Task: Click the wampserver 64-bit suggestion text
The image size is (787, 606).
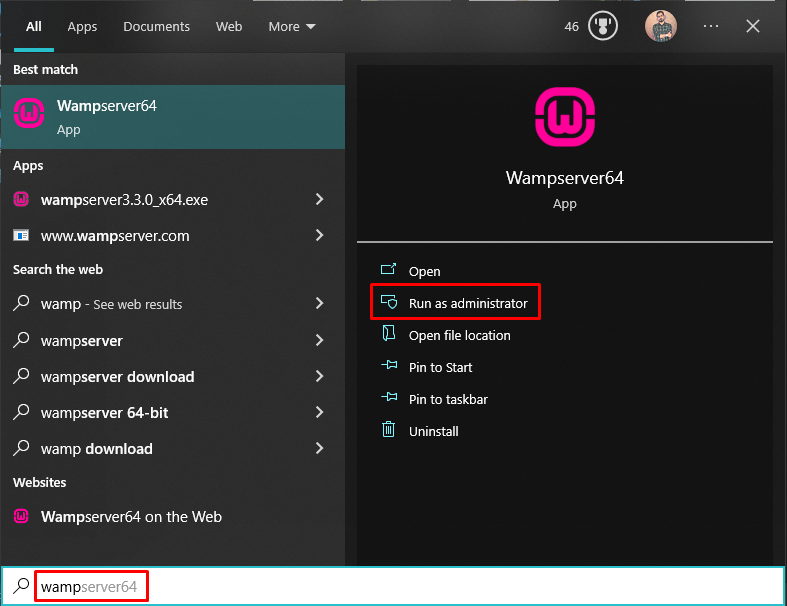Action: [104, 413]
